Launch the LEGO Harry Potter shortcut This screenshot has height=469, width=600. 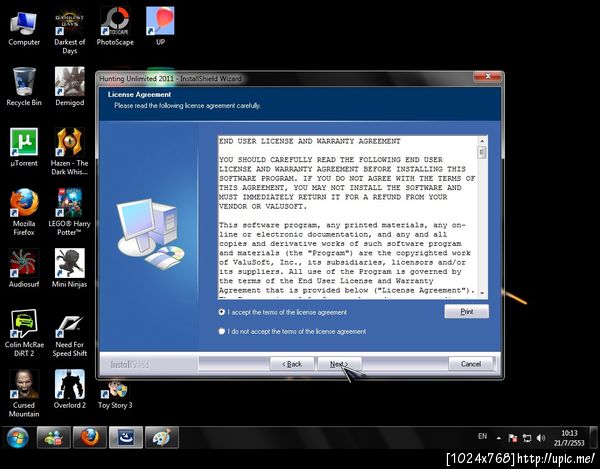point(69,212)
